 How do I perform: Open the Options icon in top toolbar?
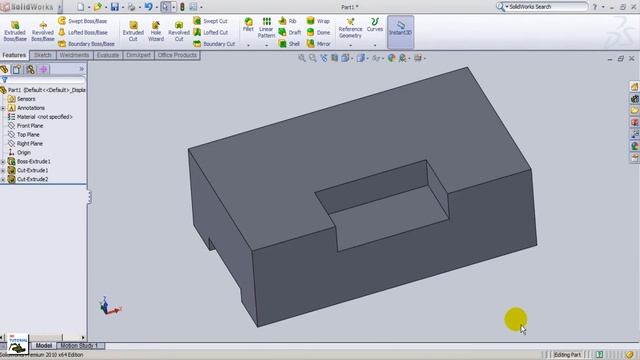click(x=193, y=7)
